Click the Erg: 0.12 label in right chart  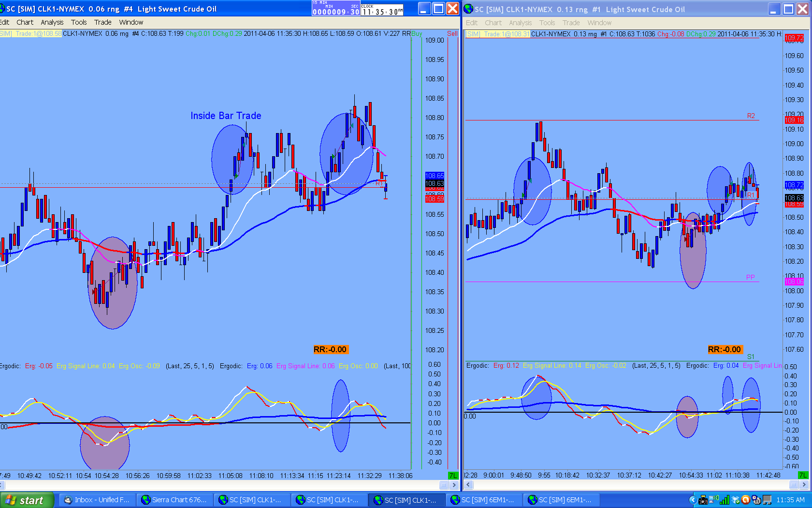click(x=506, y=365)
